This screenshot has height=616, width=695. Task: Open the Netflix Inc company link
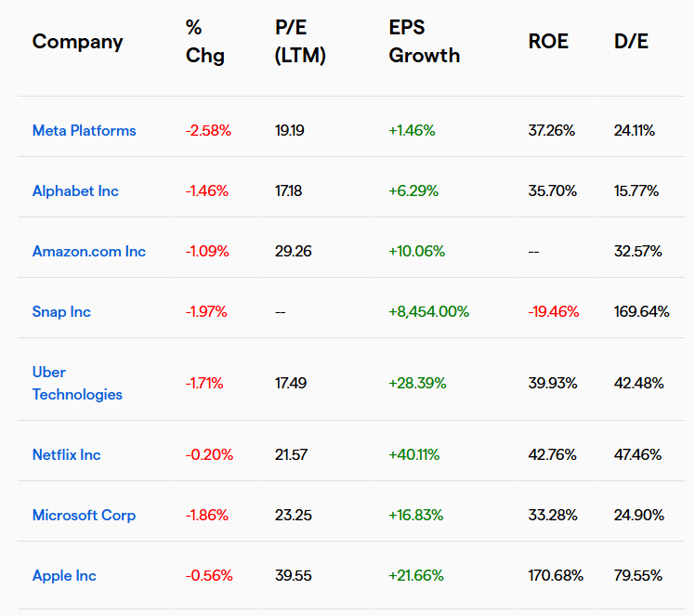click(67, 454)
